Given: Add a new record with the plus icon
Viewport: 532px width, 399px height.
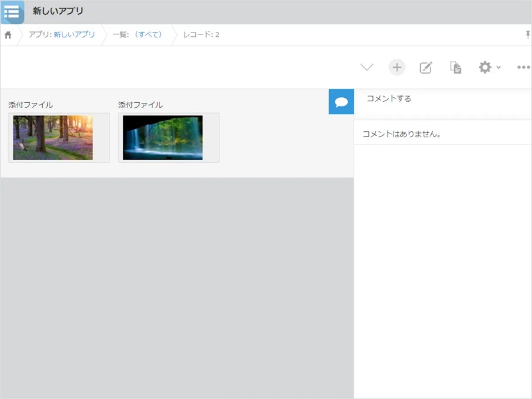Looking at the screenshot, I should click(397, 67).
